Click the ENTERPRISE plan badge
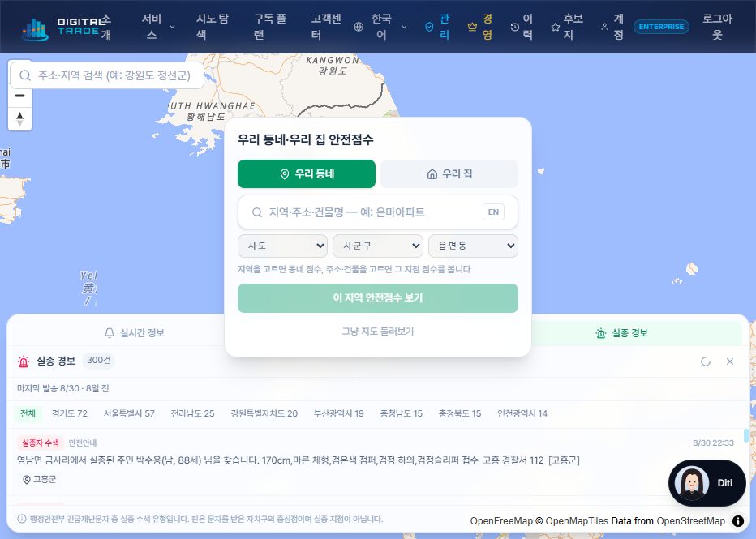Screen dimensions: 756x539 pyautogui.click(x=661, y=27)
